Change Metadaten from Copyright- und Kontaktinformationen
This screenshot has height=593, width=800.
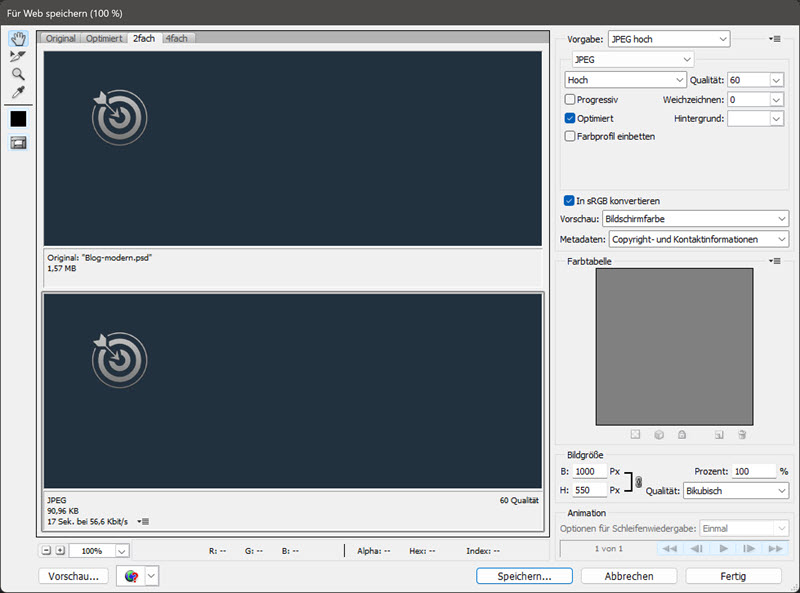pos(698,239)
